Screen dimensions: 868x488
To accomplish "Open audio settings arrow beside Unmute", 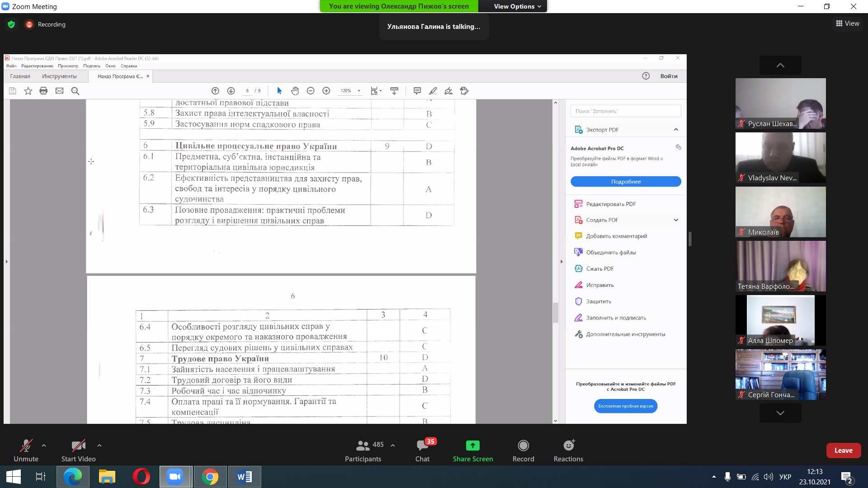I will tap(44, 446).
